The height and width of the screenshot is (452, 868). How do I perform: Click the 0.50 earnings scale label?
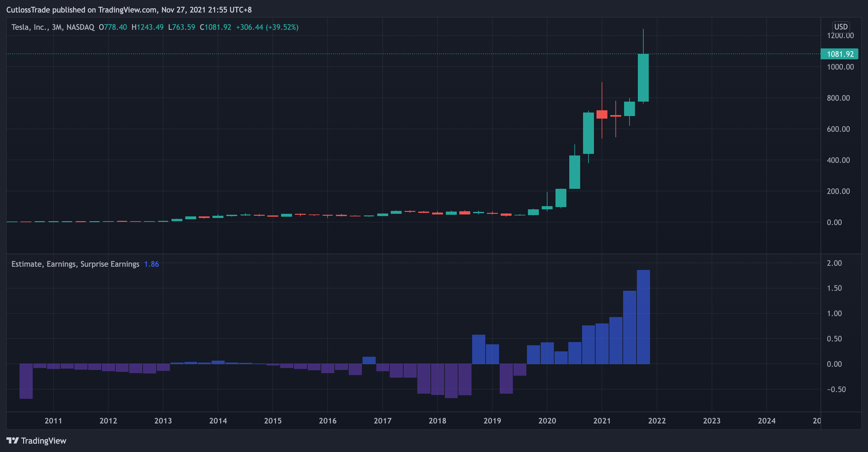click(834, 339)
